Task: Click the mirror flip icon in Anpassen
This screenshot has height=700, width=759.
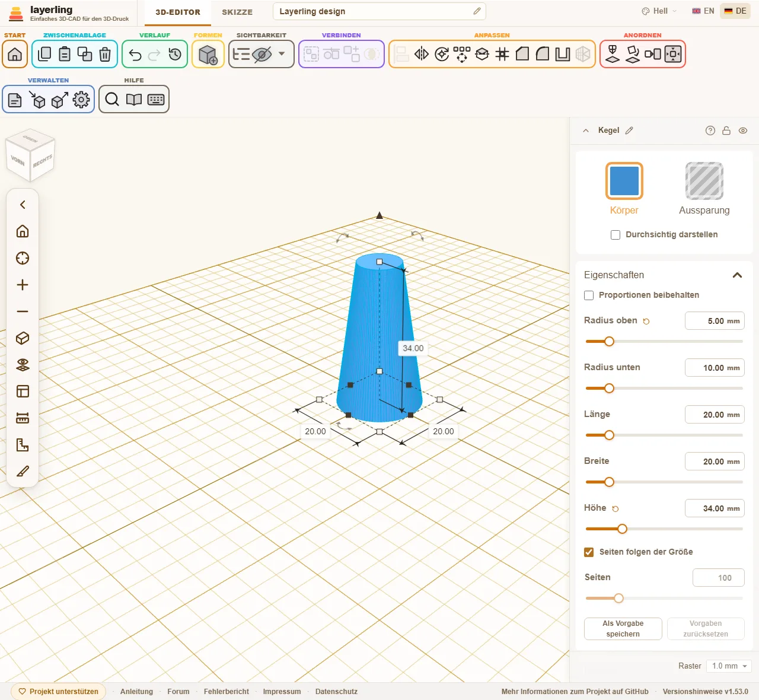Action: point(422,55)
